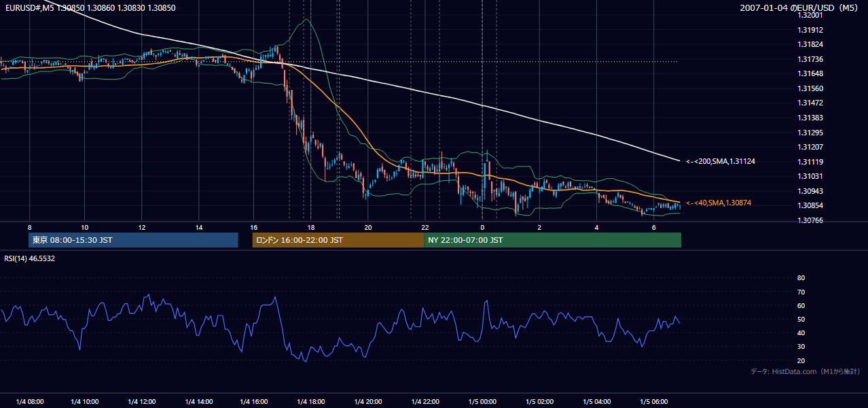The image size is (868, 408).
Task: Click RSI scale value 60
Action: [x=801, y=305]
